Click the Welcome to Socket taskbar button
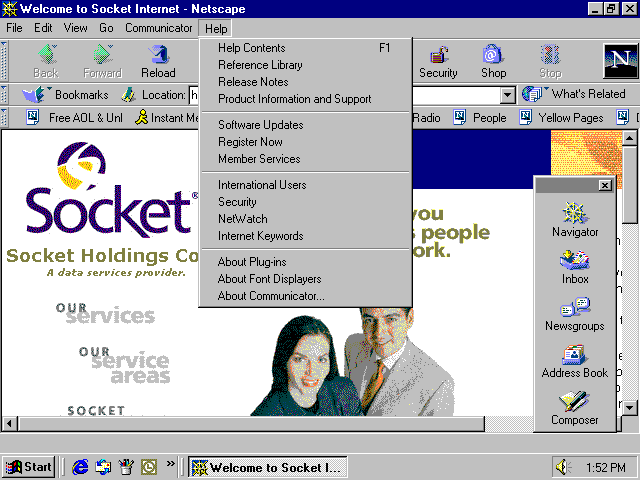The height and width of the screenshot is (480, 640). click(268, 467)
